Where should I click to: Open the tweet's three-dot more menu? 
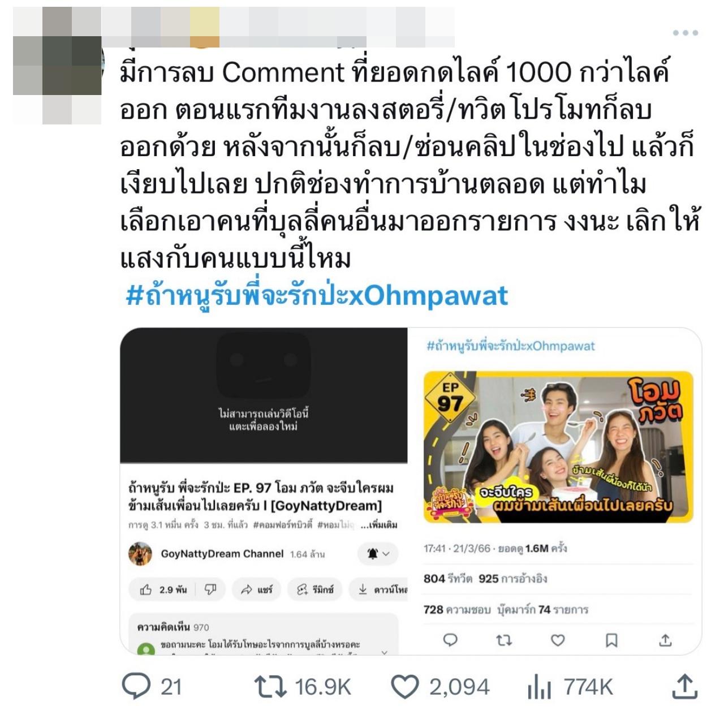(x=685, y=33)
